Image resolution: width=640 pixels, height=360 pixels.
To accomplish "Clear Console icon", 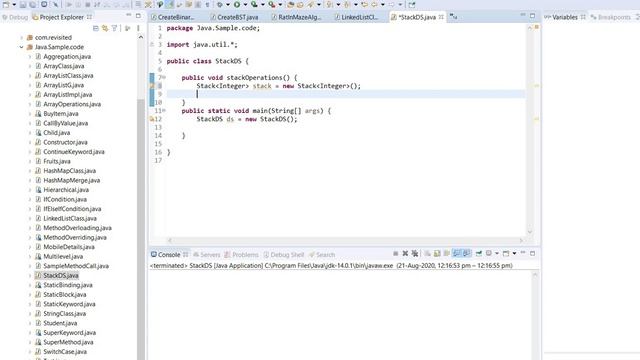I will tap(427, 253).
